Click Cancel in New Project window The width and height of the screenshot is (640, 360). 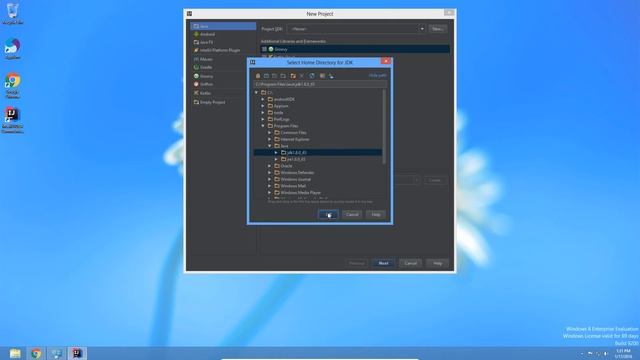coord(410,263)
